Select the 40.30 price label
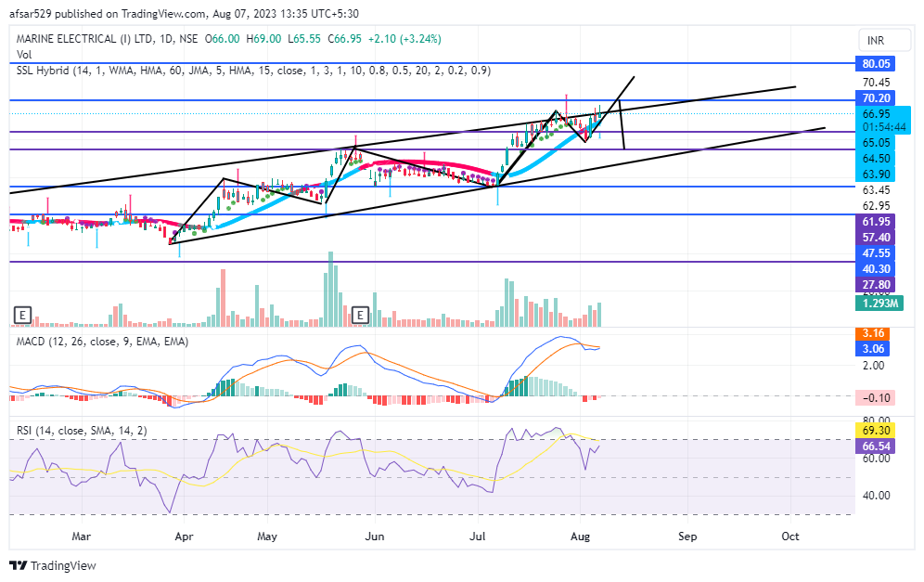924x582 pixels. (x=876, y=269)
